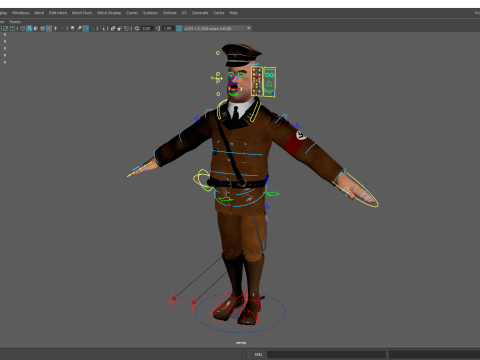Toggle motion blur icon
The image size is (480, 360).
(x=79, y=28)
